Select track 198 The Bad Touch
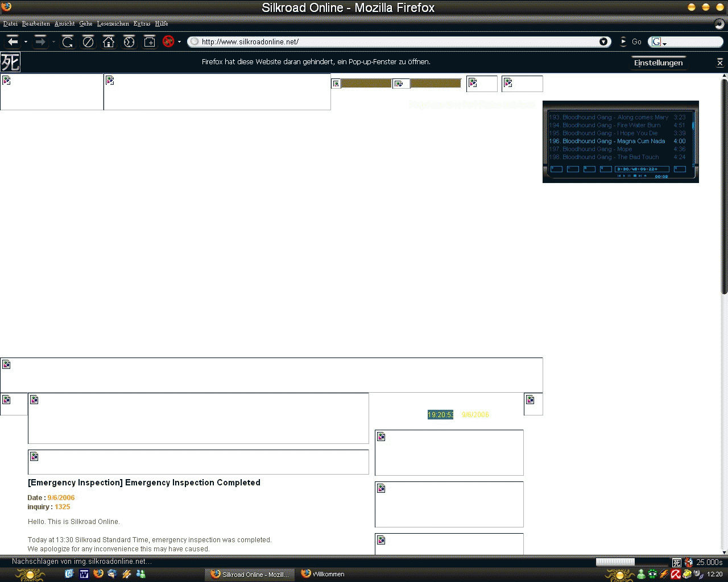Viewport: 728px width, 582px height. 617,157
